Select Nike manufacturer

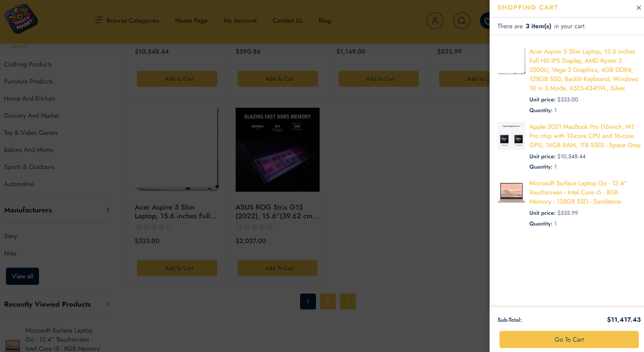point(10,253)
